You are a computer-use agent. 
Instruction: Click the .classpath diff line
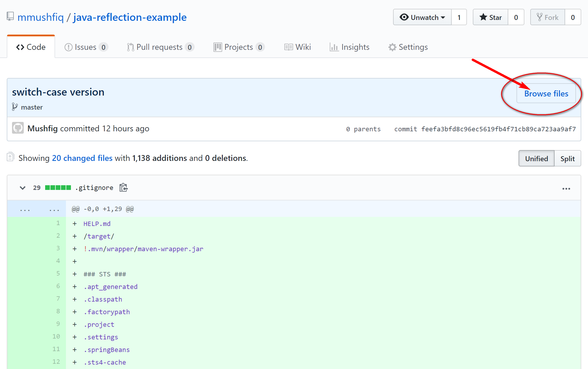click(323, 299)
